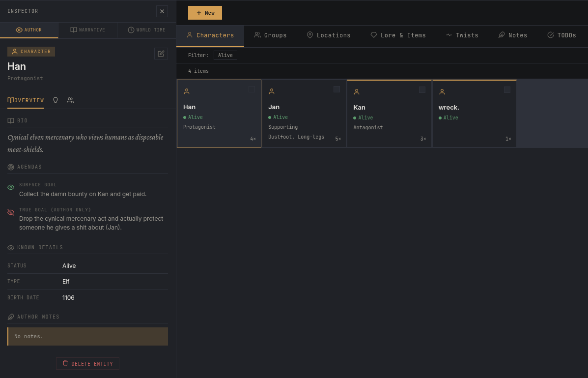This screenshot has width=588, height=378.
Task: Click the crossed-eye True Goal icon
Action: coord(11,212)
